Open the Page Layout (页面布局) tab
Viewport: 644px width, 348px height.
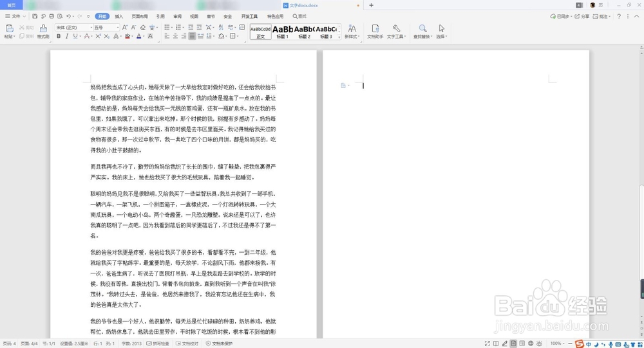140,17
